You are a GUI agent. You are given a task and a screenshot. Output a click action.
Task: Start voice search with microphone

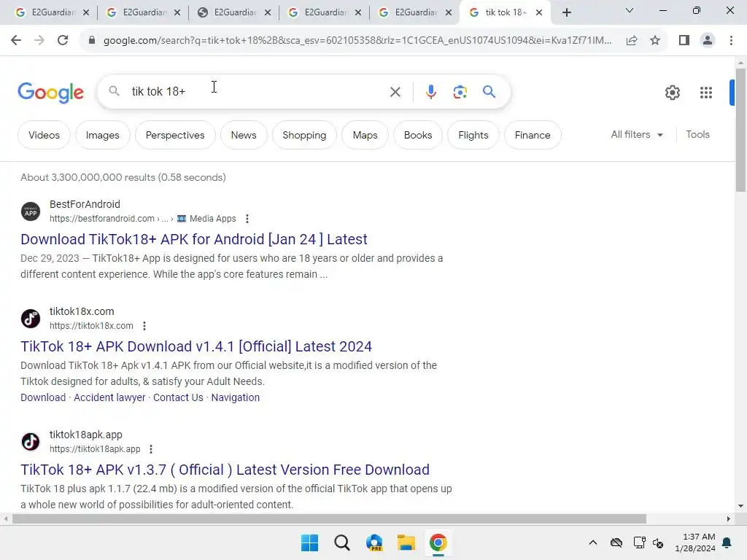click(x=430, y=92)
